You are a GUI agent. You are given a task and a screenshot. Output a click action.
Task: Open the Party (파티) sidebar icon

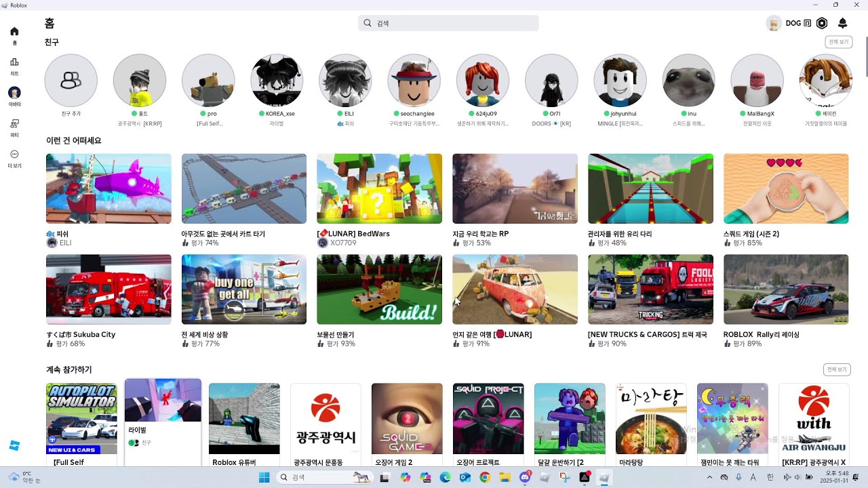pyautogui.click(x=14, y=123)
